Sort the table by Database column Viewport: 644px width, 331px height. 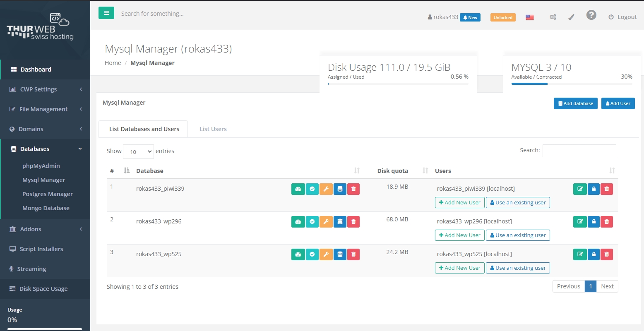[248, 171]
